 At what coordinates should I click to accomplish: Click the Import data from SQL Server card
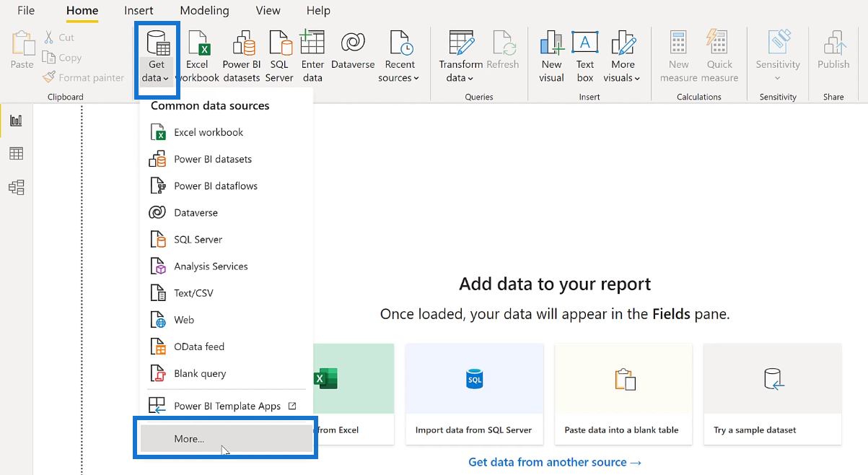(474, 394)
